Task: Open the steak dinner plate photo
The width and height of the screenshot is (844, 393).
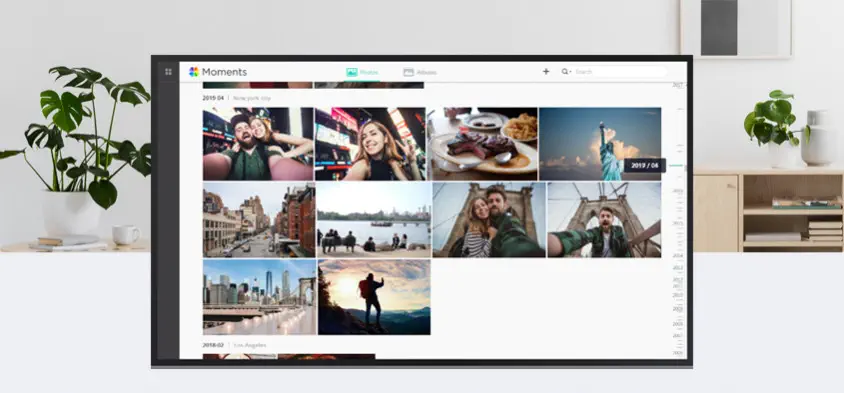Action: [x=482, y=144]
